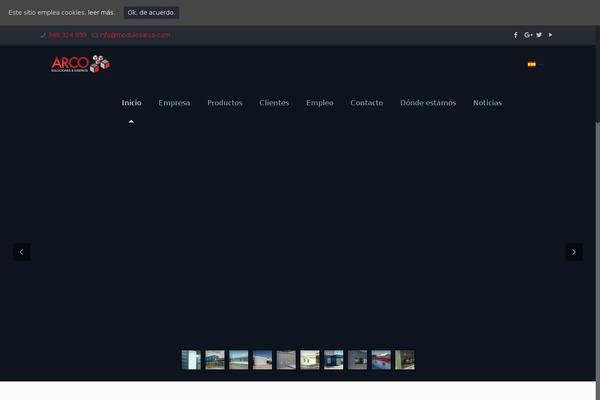Open the Dónde estamos menu item
The height and width of the screenshot is (400, 600).
click(428, 103)
